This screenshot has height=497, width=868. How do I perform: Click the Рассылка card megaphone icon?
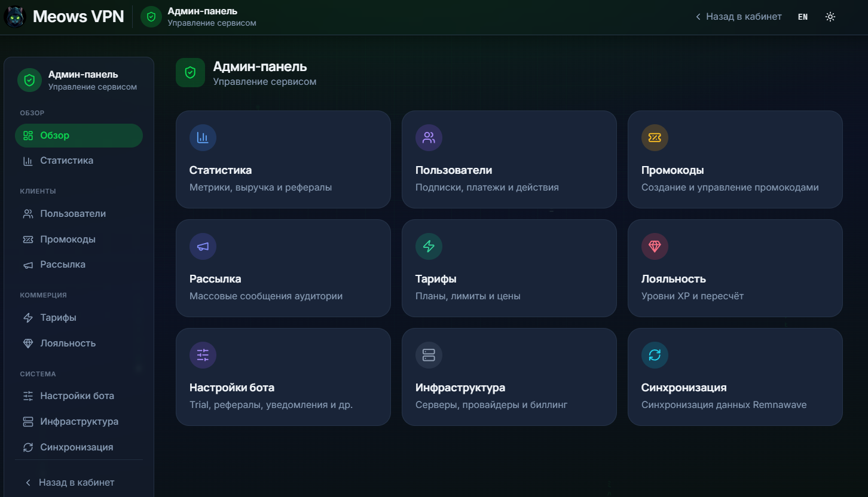[203, 247]
